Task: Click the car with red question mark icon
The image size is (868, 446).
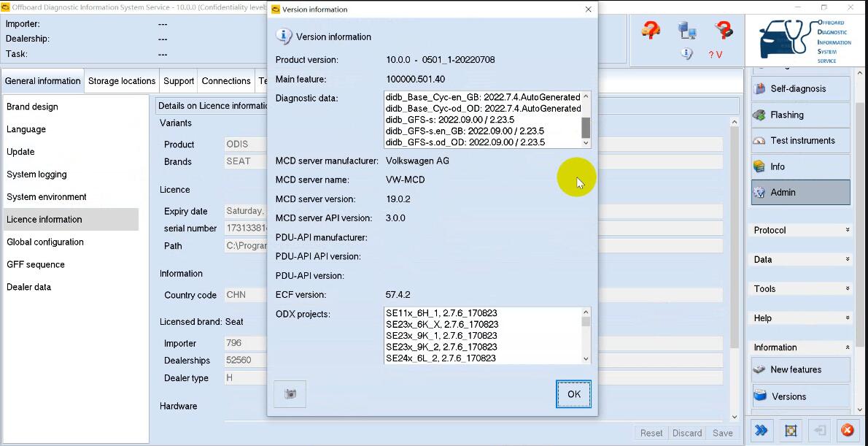Action: 651,29
